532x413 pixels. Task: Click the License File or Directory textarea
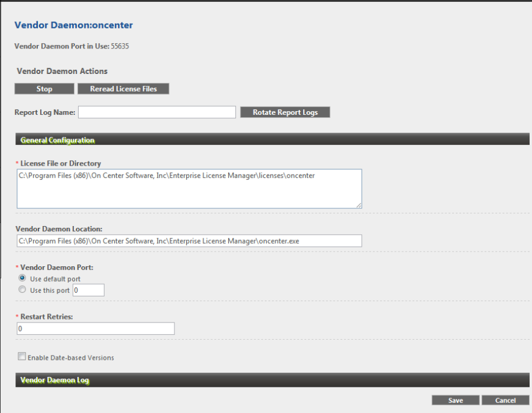pos(189,189)
